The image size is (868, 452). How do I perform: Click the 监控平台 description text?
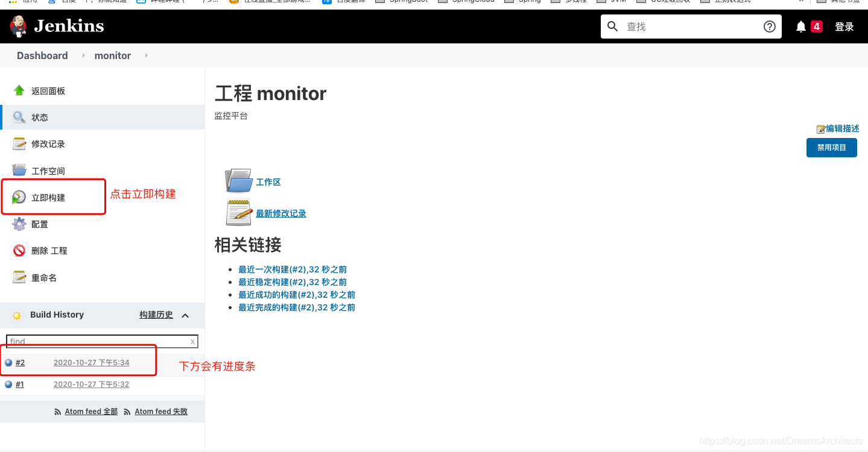231,116
